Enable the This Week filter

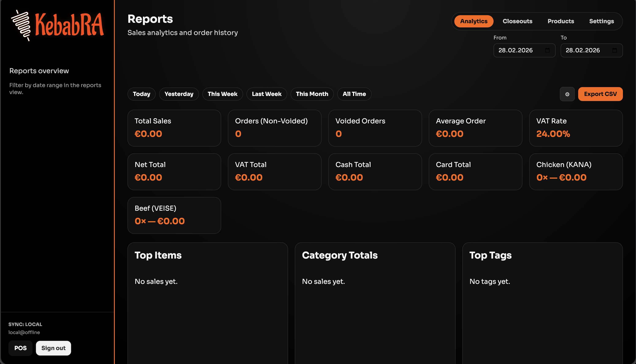pyautogui.click(x=222, y=94)
